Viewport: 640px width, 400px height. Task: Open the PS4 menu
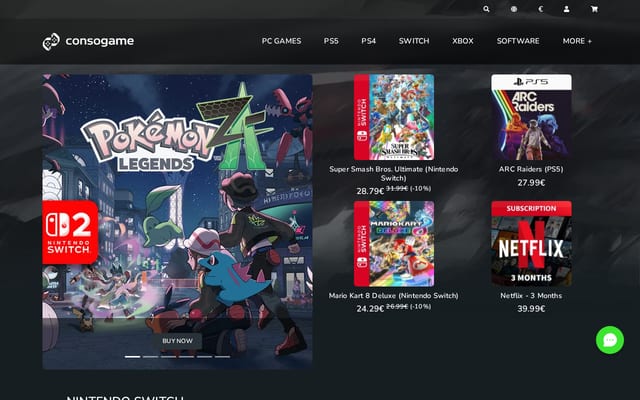pyautogui.click(x=369, y=41)
